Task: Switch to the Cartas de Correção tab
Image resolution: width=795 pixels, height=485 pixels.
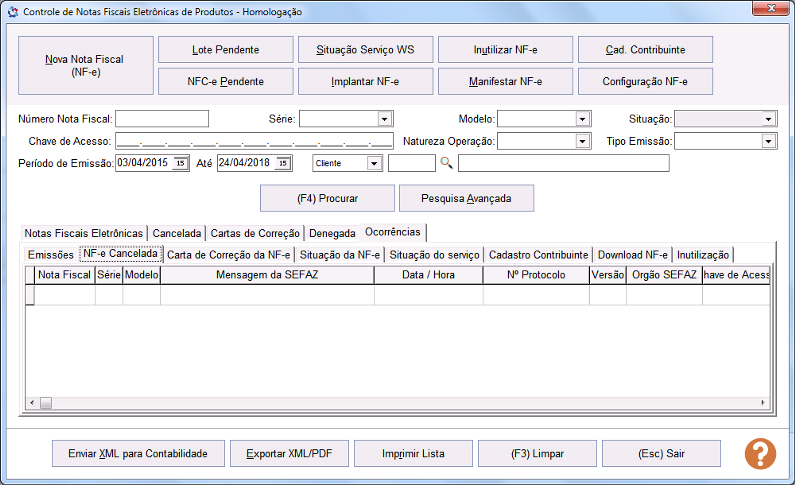Action: click(255, 233)
